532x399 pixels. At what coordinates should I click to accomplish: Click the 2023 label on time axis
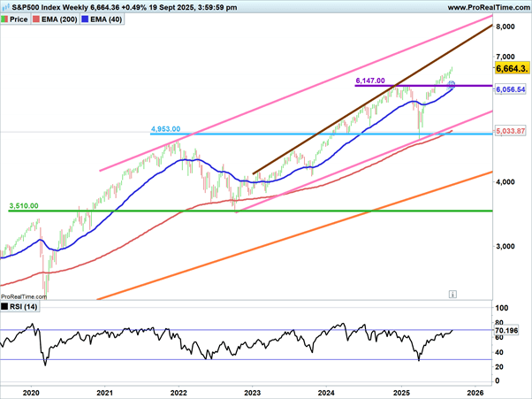pos(252,393)
